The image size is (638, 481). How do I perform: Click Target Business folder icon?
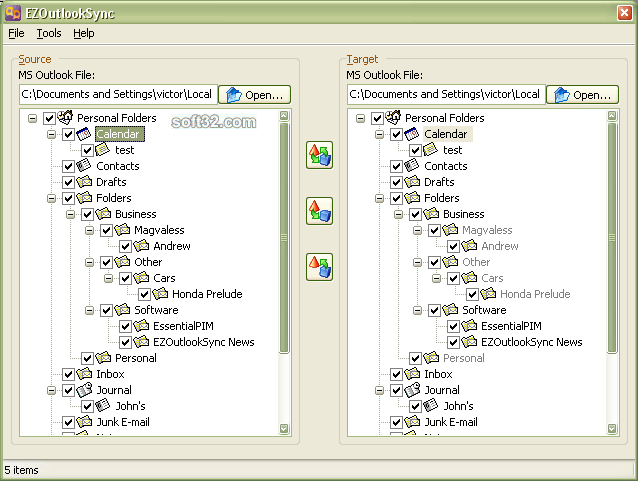pos(431,214)
